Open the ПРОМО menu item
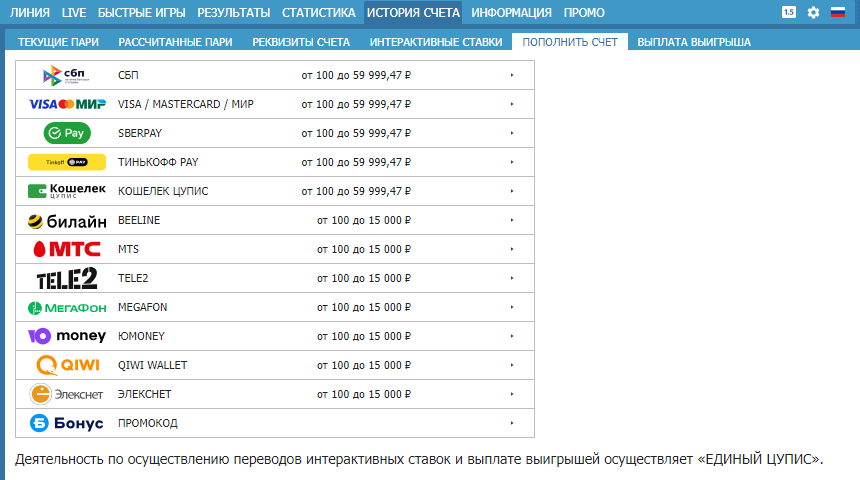860x480 pixels. [x=584, y=13]
